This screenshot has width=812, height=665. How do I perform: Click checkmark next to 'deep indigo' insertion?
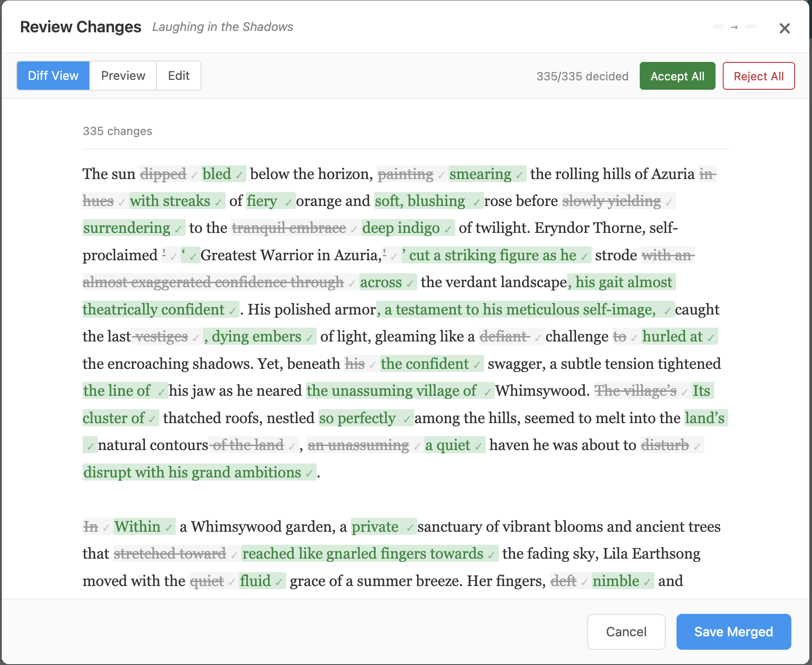pyautogui.click(x=448, y=229)
